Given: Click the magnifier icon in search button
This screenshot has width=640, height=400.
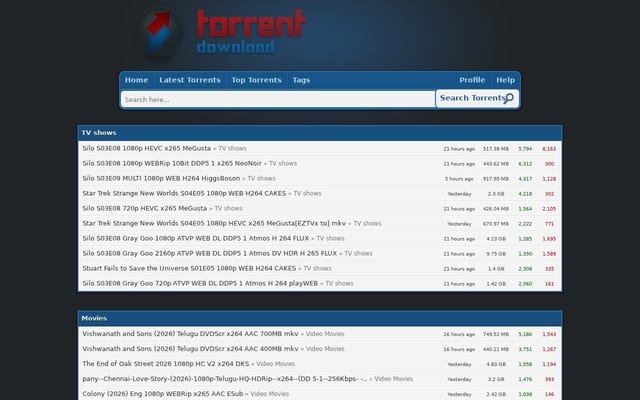Looking at the screenshot, I should pos(509,98).
